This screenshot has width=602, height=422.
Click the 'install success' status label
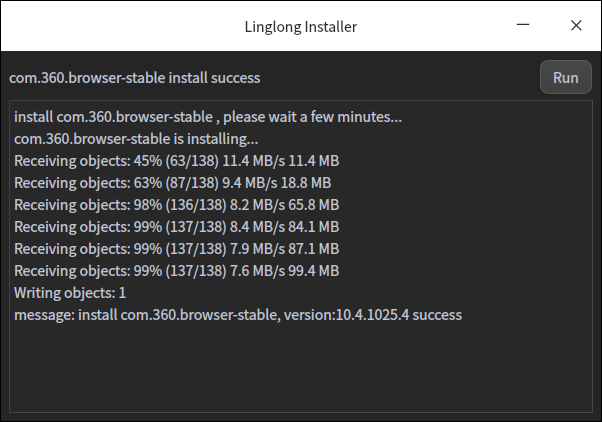pyautogui.click(x=214, y=77)
